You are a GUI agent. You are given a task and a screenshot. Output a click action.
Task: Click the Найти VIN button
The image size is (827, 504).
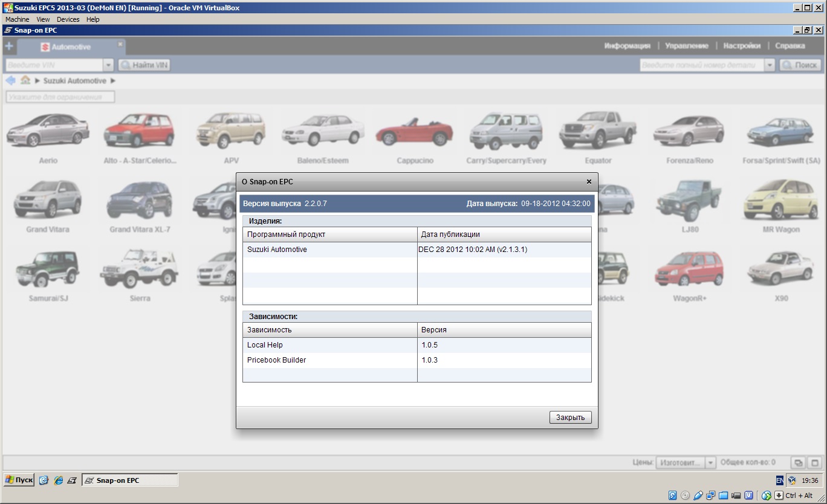tap(144, 65)
